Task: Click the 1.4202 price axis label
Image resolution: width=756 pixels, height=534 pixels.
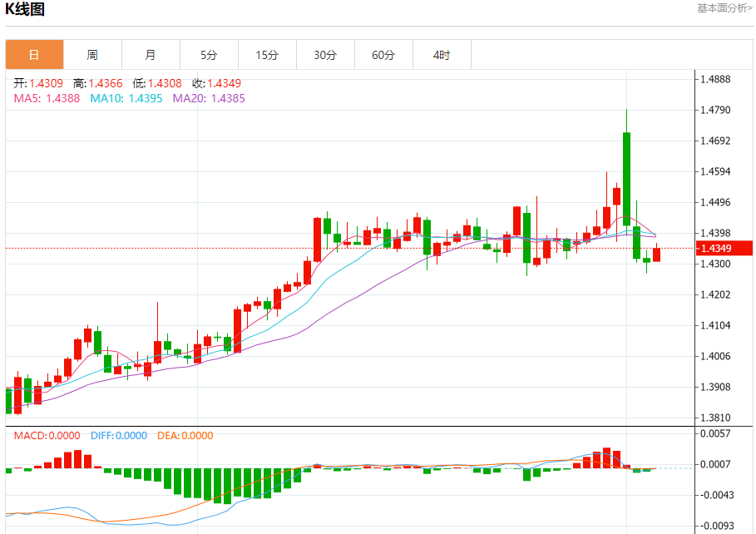Action: tap(715, 294)
